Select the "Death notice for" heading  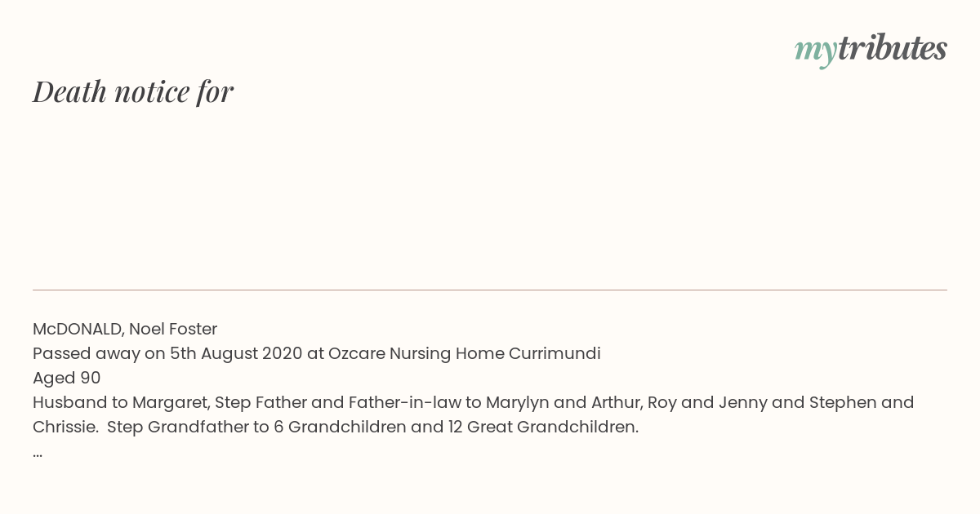[133, 92]
